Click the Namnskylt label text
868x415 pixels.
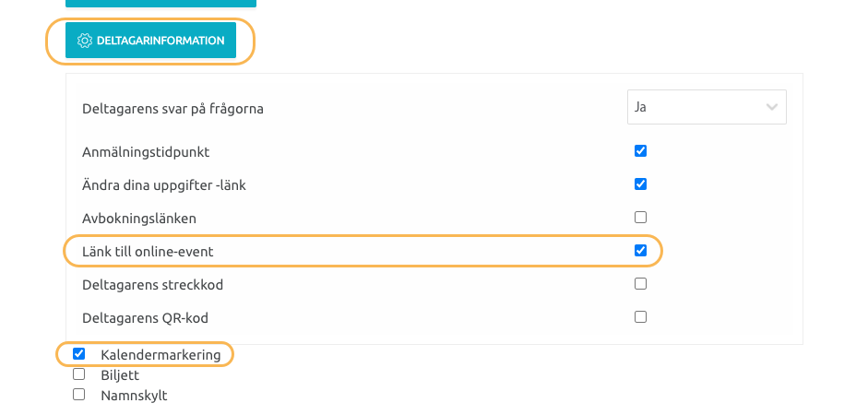tap(134, 396)
